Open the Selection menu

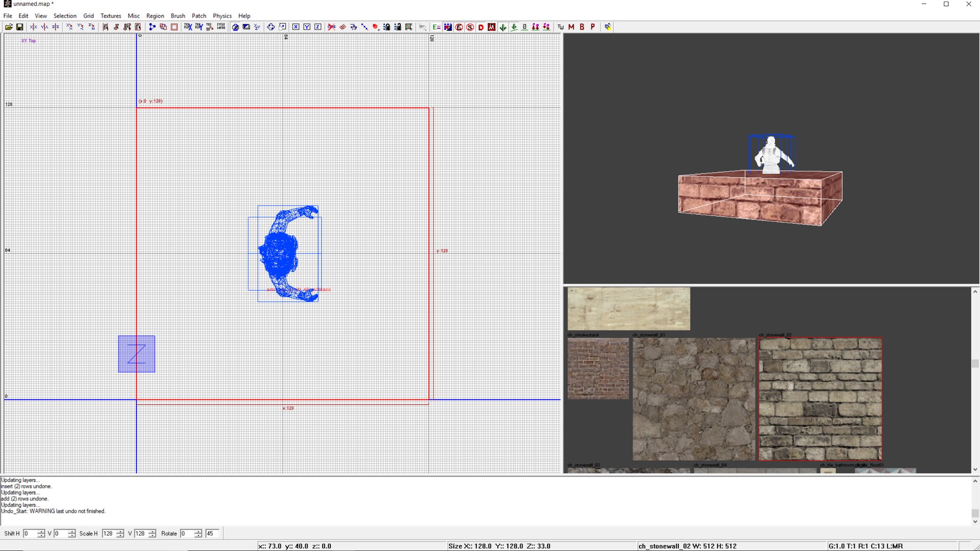[x=65, y=16]
